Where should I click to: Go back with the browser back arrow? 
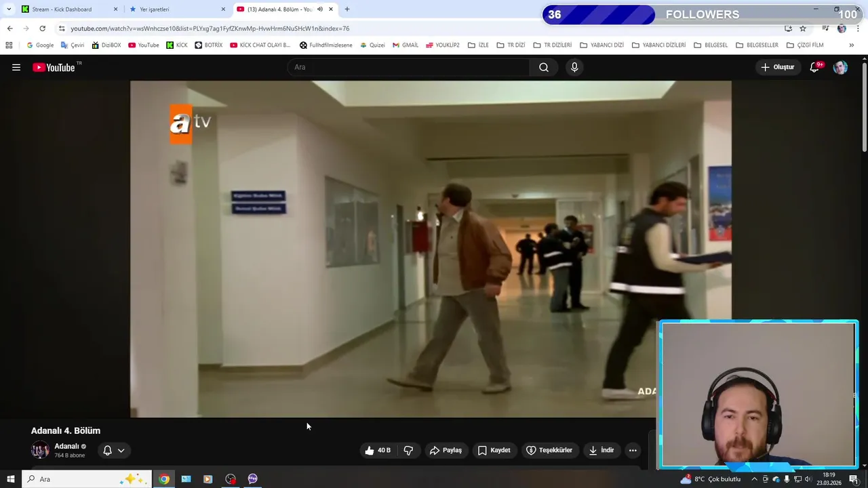(x=9, y=28)
